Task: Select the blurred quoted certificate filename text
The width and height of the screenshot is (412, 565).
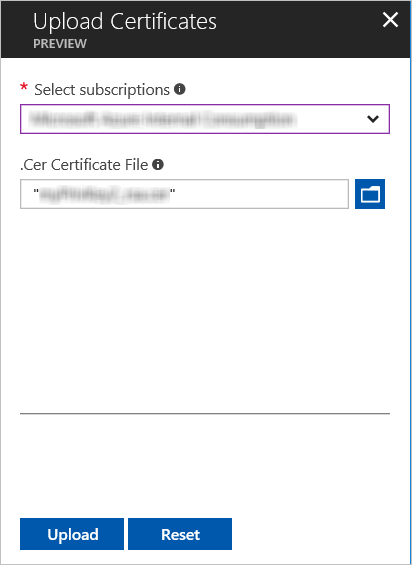Action: (104, 194)
